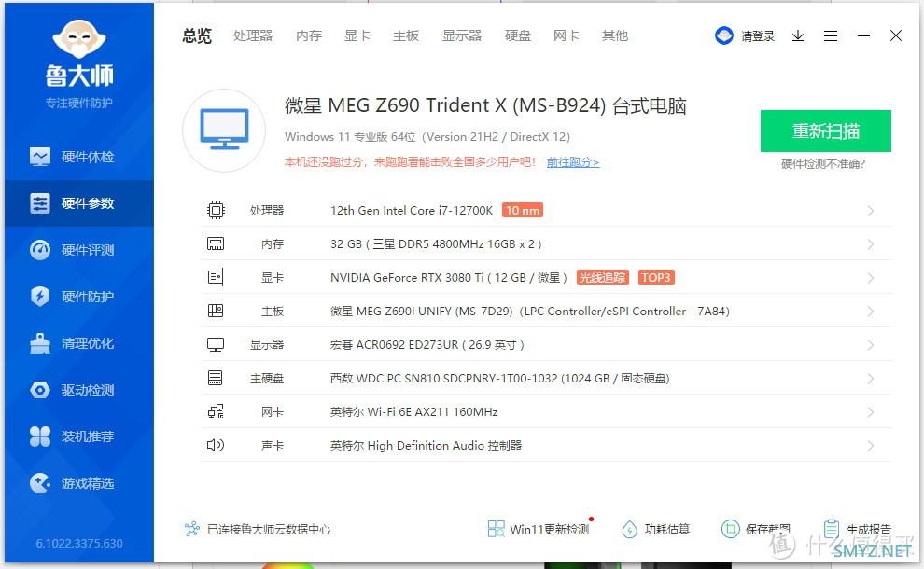Switch to the 硬盘 tab
Screen dimensions: 924x569
pos(518,36)
